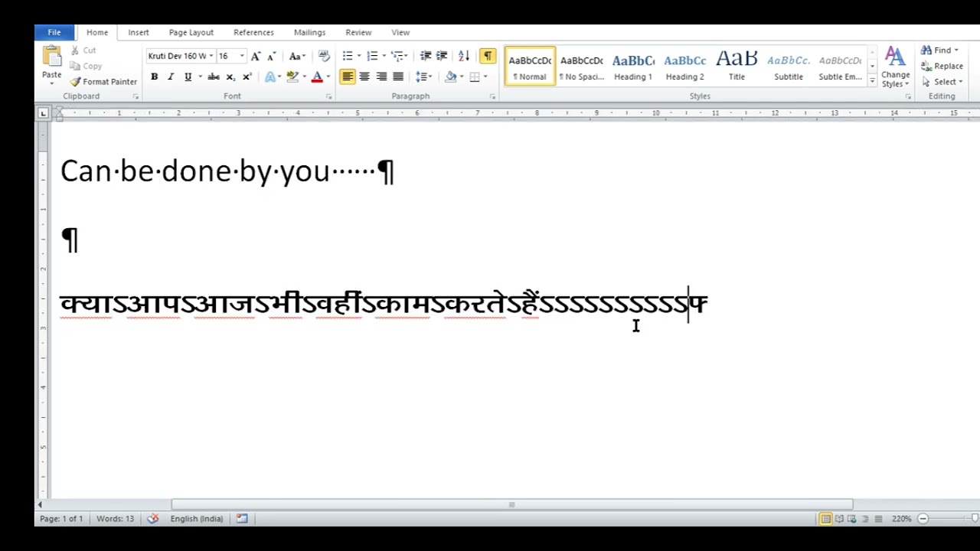Open the font size 16 dropdown
Image resolution: width=980 pixels, height=551 pixels.
pyautogui.click(x=242, y=56)
